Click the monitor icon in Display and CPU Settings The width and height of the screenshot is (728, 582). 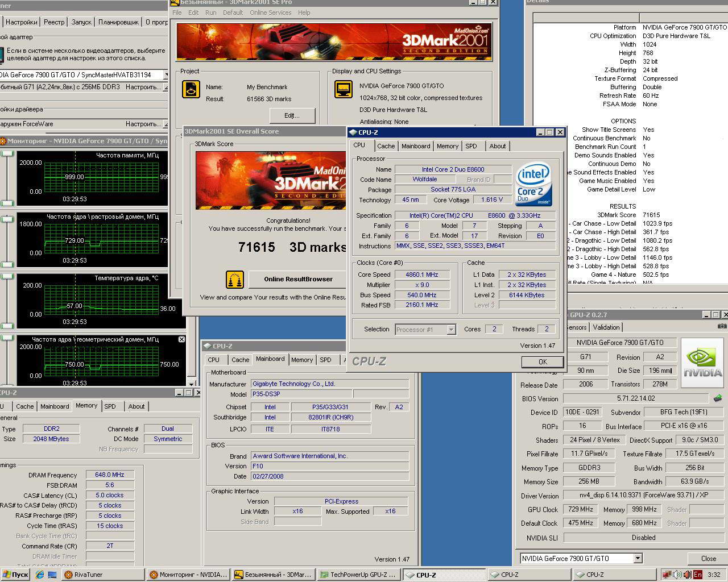tap(343, 90)
